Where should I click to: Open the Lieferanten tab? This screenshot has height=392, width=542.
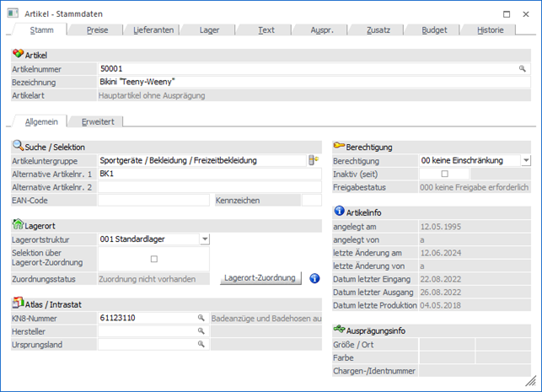pos(154,30)
